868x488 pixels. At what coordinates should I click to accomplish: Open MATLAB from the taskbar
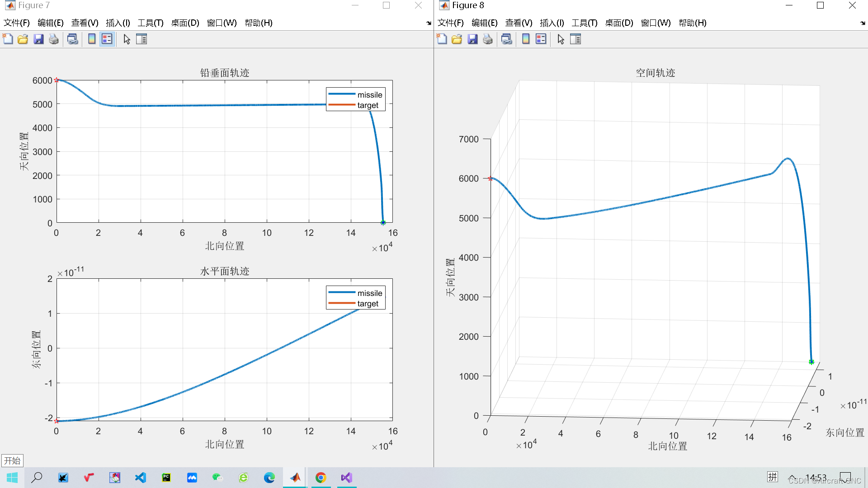pyautogui.click(x=295, y=478)
